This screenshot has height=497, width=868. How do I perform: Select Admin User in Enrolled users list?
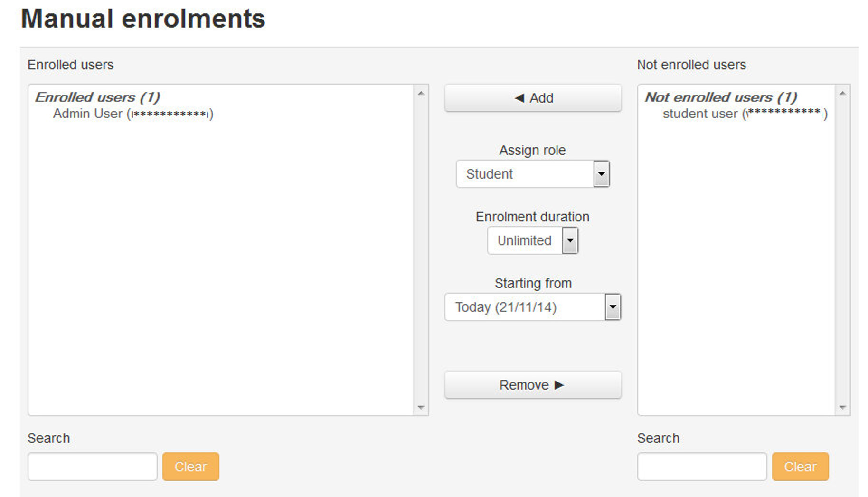(x=133, y=114)
